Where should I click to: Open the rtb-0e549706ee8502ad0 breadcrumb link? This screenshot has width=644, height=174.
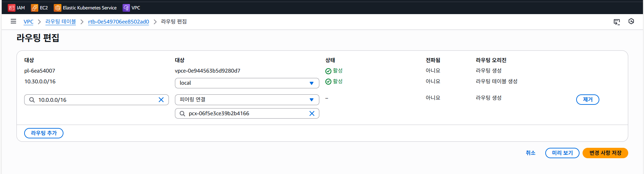click(119, 21)
